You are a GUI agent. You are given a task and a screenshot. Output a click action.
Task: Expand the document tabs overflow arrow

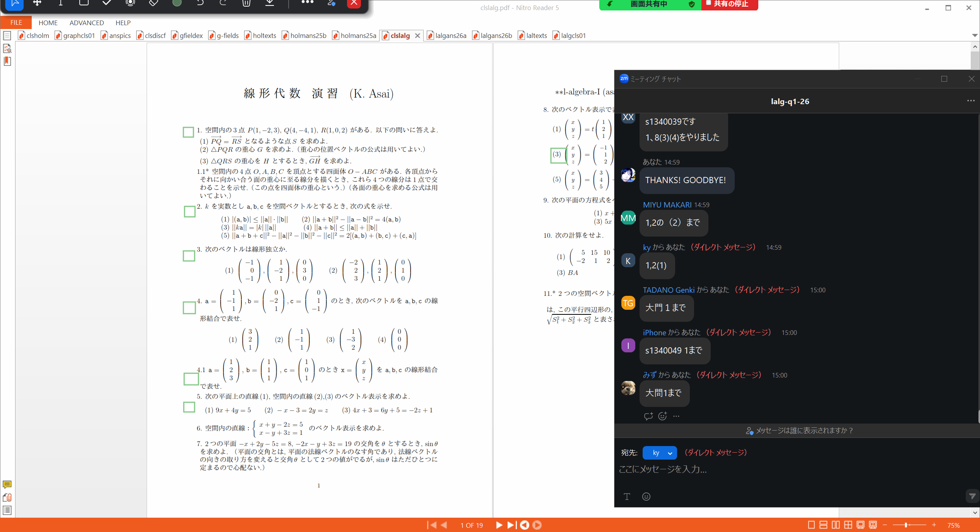point(975,35)
